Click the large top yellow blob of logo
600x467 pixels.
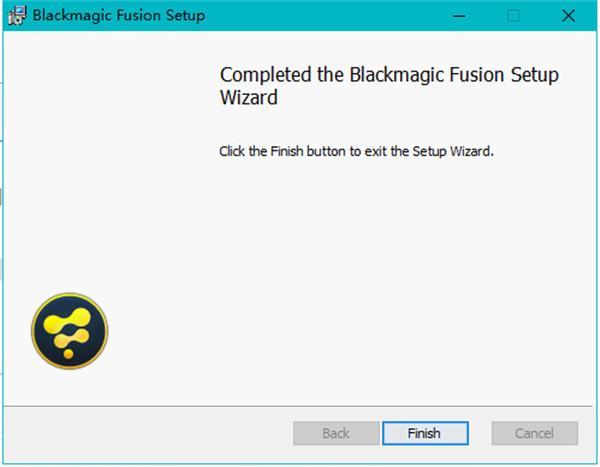[x=67, y=320]
